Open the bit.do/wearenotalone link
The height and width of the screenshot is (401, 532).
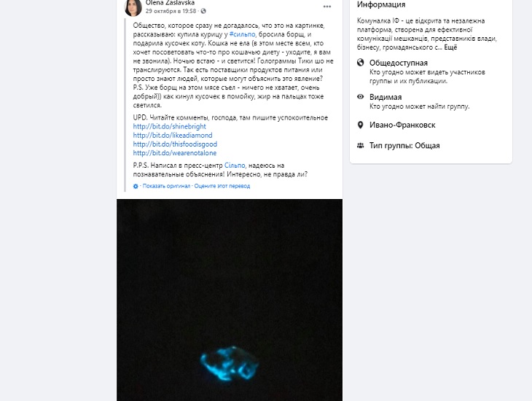coord(175,153)
